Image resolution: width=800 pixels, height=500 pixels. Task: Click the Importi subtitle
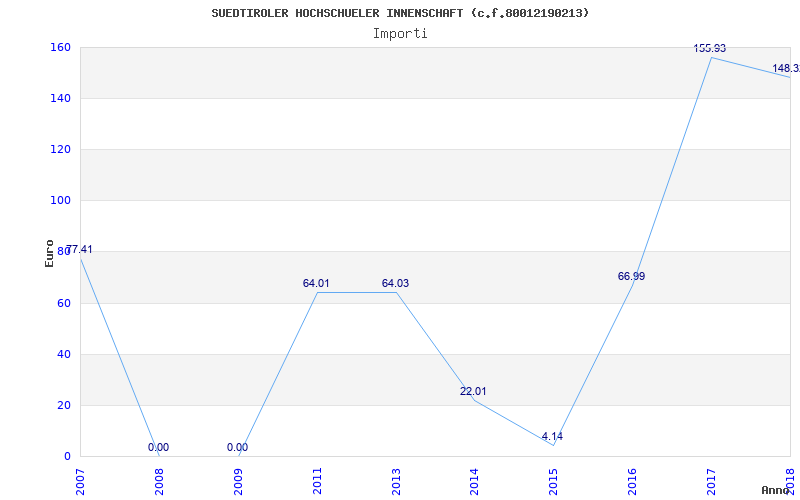[x=400, y=34]
